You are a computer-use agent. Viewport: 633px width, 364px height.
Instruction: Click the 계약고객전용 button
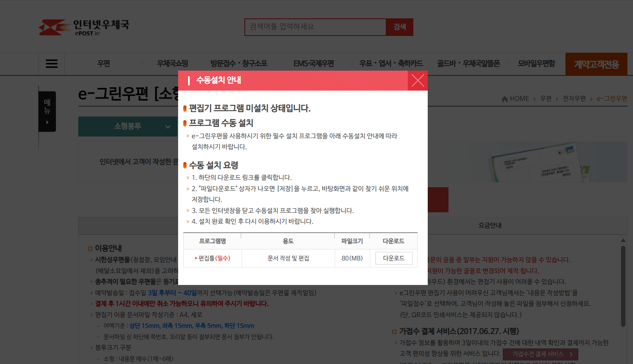(x=596, y=64)
